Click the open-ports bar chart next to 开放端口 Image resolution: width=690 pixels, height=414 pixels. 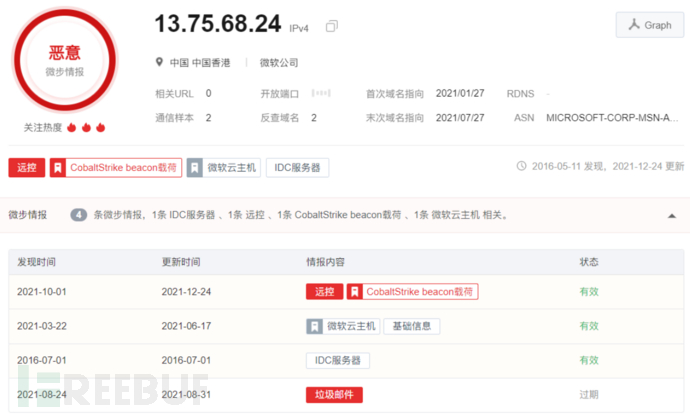pyautogui.click(x=321, y=93)
